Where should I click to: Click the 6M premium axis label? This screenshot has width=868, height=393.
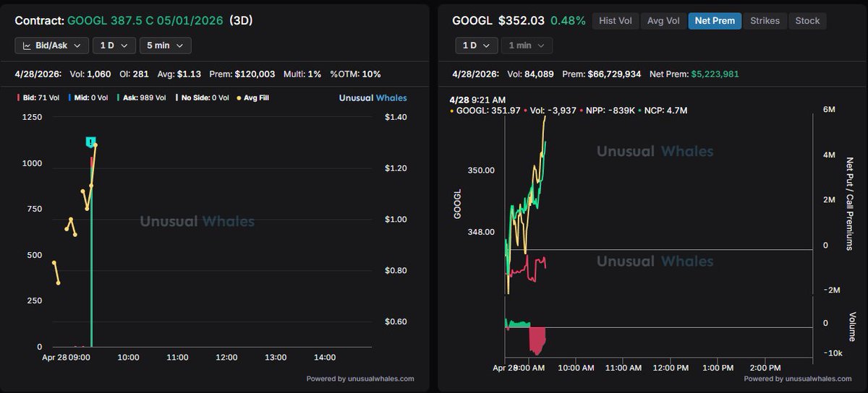point(830,110)
